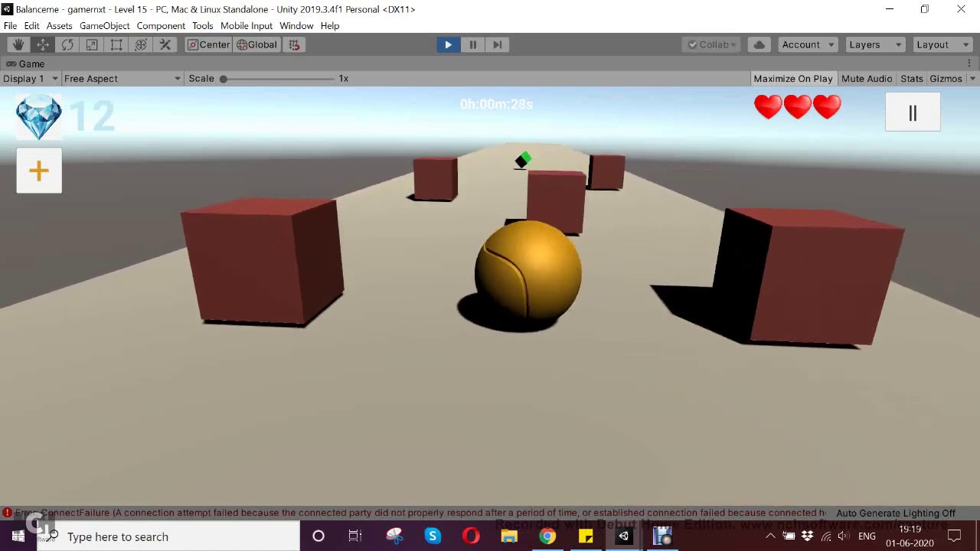Open the Window menu
The image size is (980, 551).
tap(296, 25)
